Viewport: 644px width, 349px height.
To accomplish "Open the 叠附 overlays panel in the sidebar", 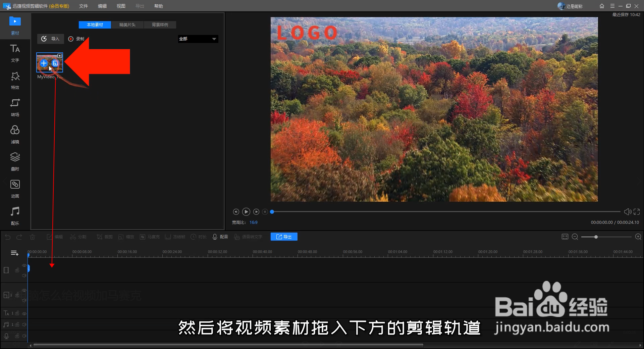I will click(15, 162).
